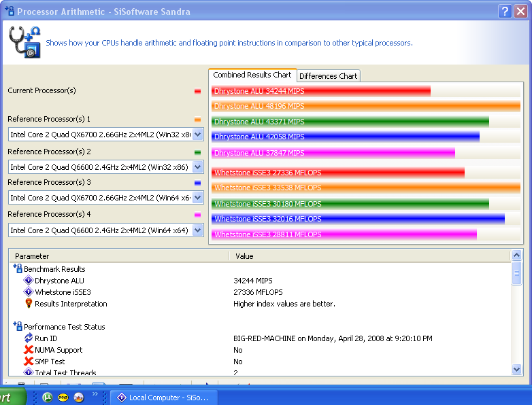Click the QX6700 Win32 x86 combo box text
532x405 pixels.
[x=101, y=135]
